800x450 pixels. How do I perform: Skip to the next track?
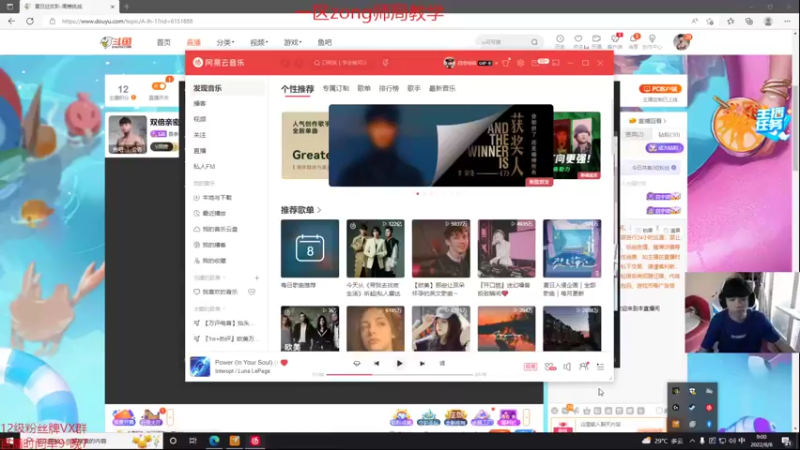(422, 364)
